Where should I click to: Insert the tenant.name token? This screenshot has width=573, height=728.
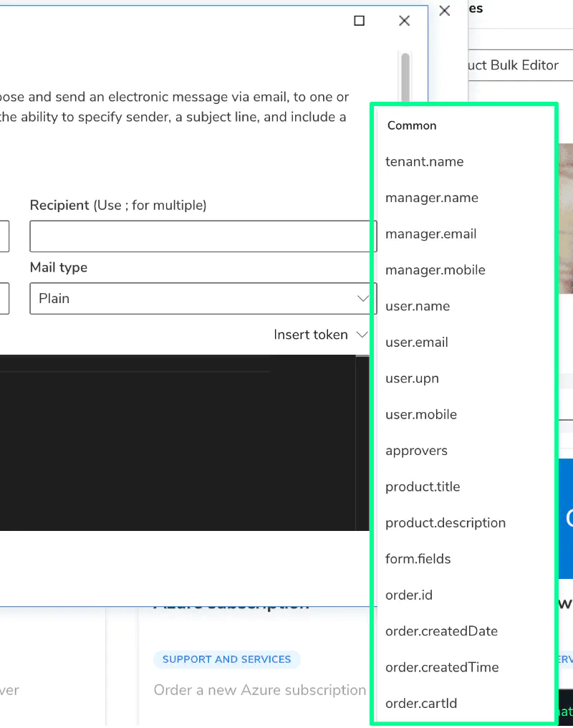[424, 161]
